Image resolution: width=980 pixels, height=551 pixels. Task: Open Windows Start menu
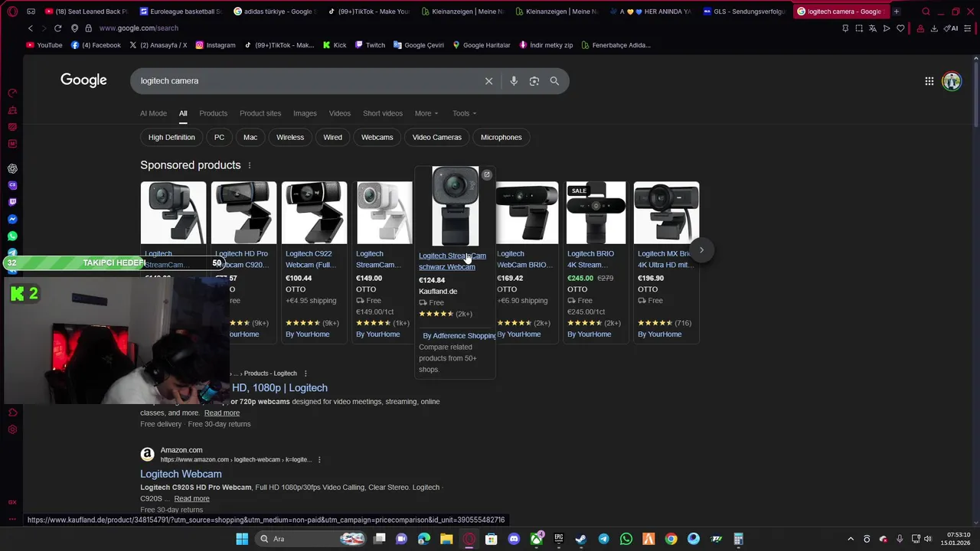[x=242, y=539]
